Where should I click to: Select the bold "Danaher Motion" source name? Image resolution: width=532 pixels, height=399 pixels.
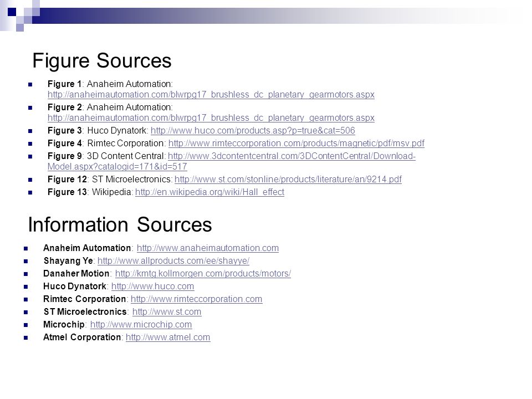pos(76,274)
